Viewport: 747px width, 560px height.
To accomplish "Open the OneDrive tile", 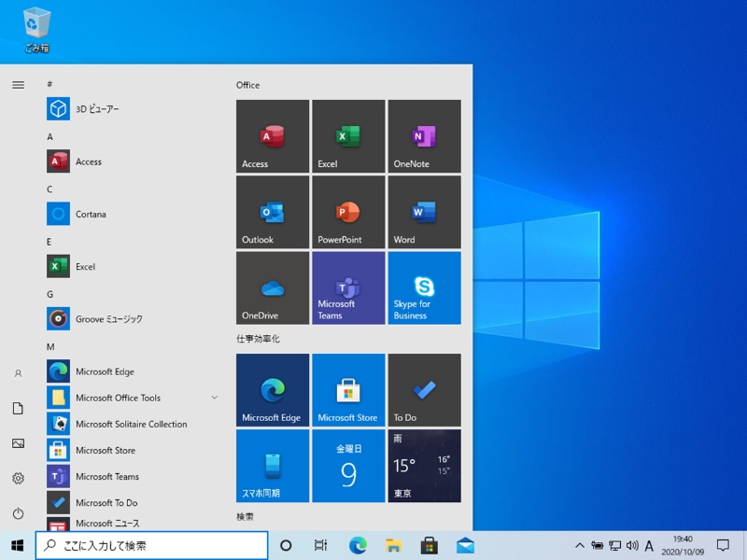I will 272,287.
